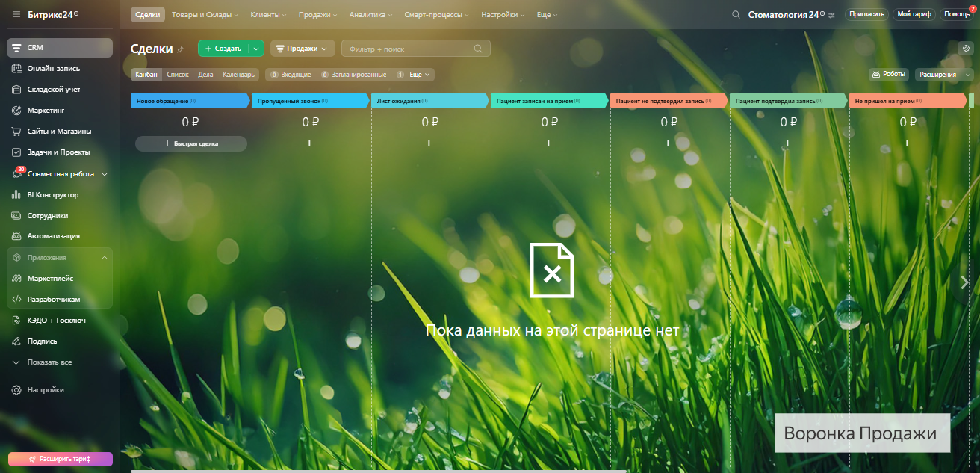Open the dropdown arrow beside Создать
This screenshot has width=980, height=473.
point(256,49)
